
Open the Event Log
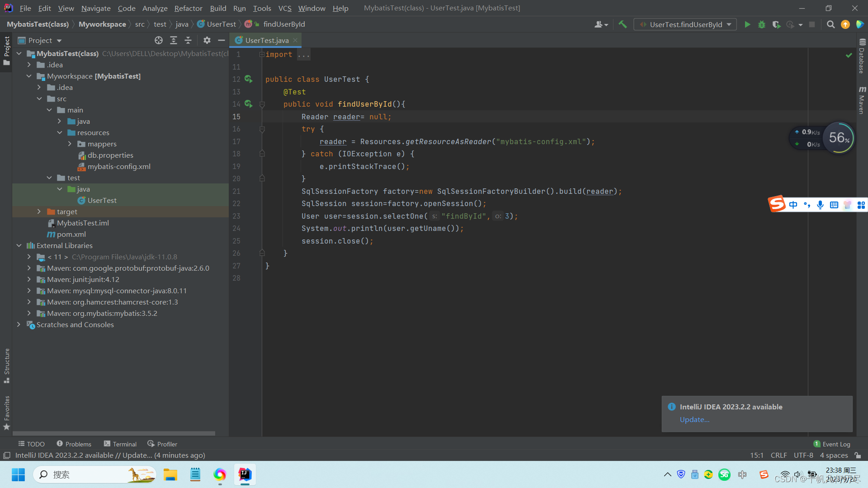pyautogui.click(x=835, y=444)
